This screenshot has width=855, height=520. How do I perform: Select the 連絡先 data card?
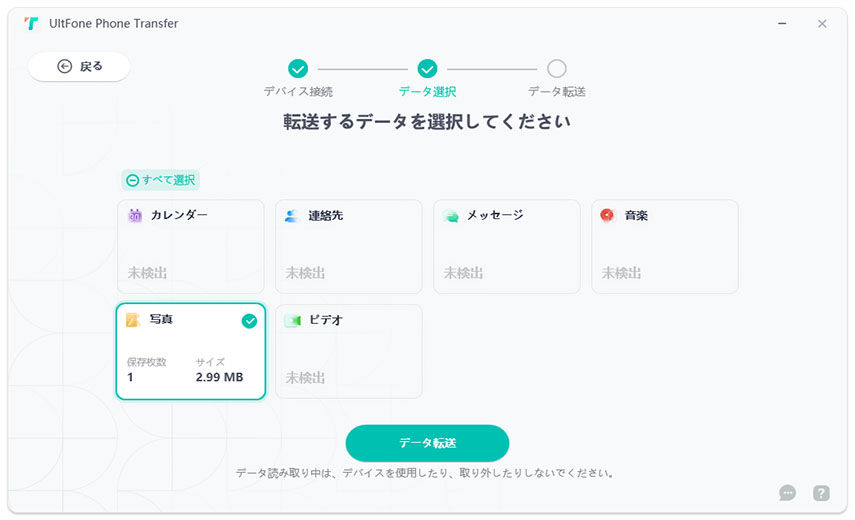point(349,246)
